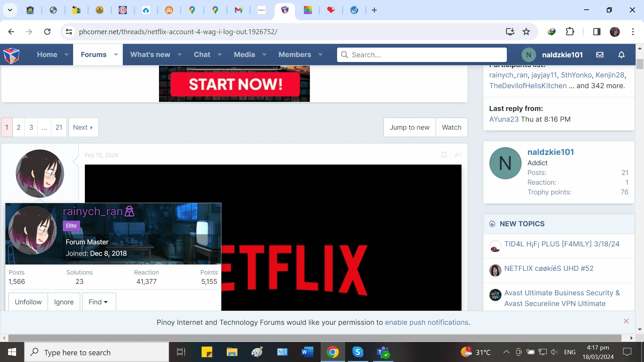Click the search magnifier icon
644x362 pixels.
tap(344, 55)
